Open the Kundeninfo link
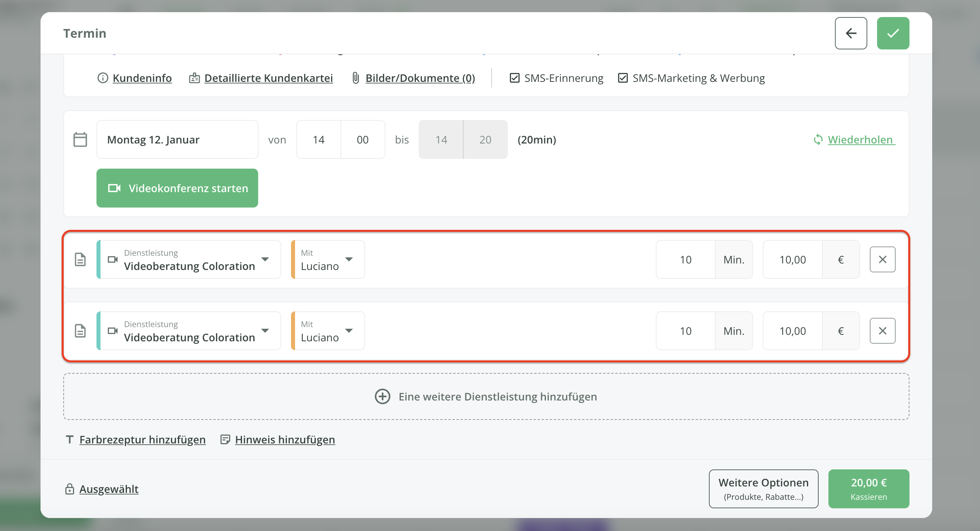This screenshot has height=531, width=980. 142,78
